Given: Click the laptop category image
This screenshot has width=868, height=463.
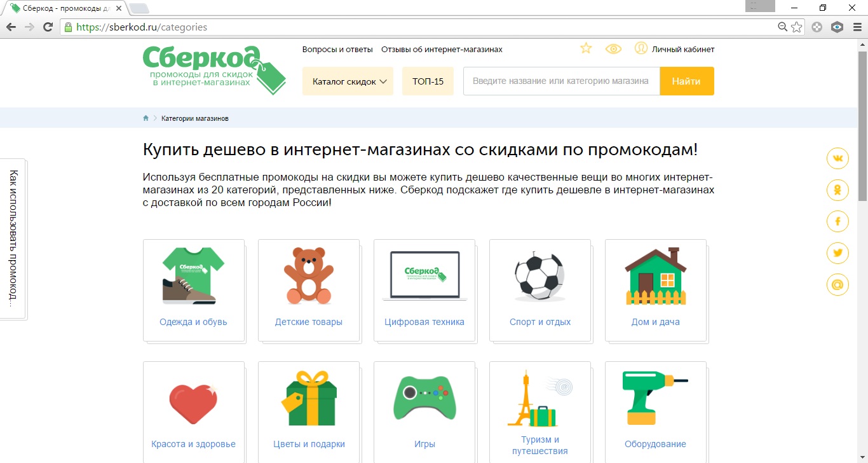Looking at the screenshot, I should (x=424, y=275).
